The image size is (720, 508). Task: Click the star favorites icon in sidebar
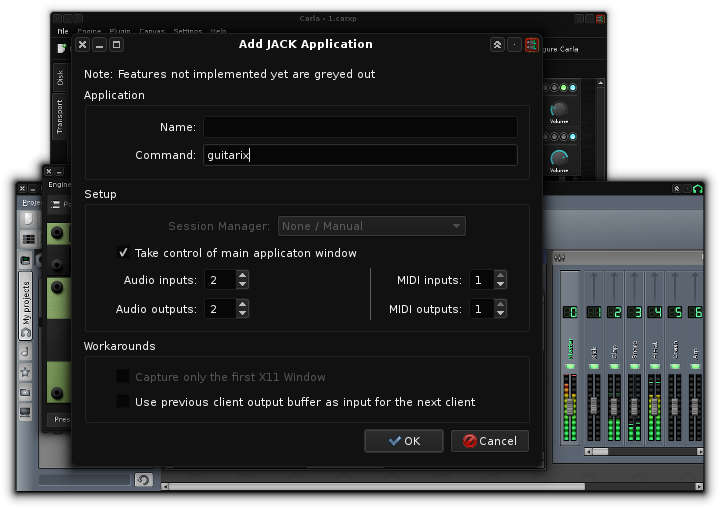pos(26,372)
